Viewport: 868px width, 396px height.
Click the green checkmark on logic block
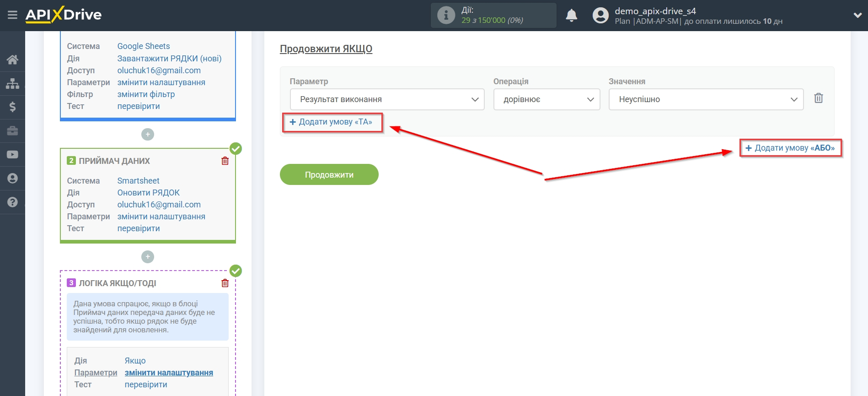pyautogui.click(x=236, y=271)
